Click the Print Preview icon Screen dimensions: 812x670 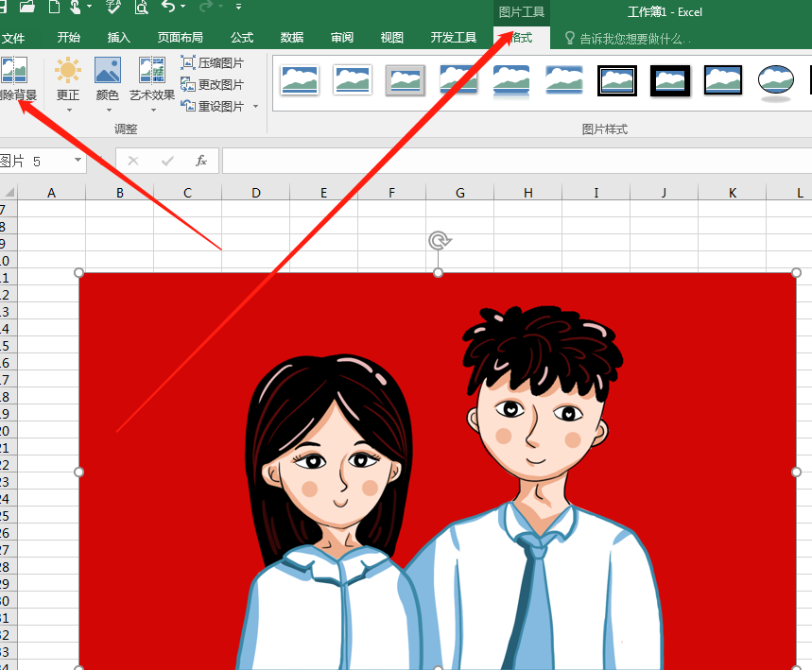(x=141, y=7)
